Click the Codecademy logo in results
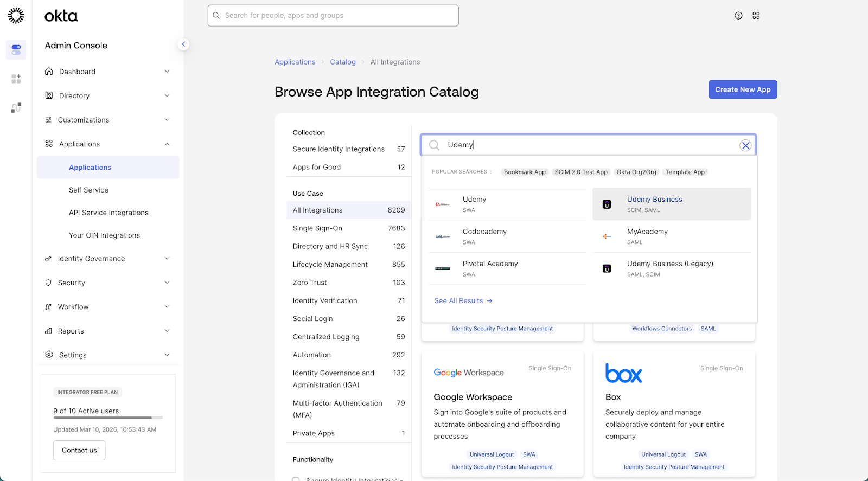The height and width of the screenshot is (481, 868). point(443,236)
